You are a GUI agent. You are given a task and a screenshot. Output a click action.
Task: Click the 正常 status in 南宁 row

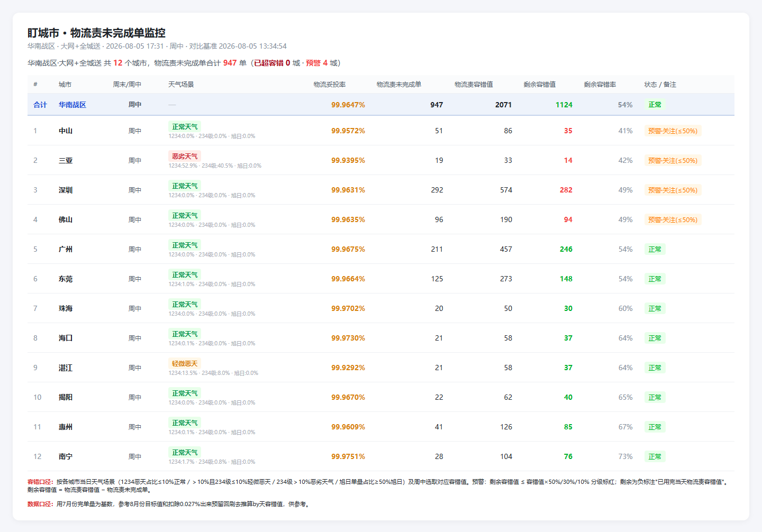point(655,456)
